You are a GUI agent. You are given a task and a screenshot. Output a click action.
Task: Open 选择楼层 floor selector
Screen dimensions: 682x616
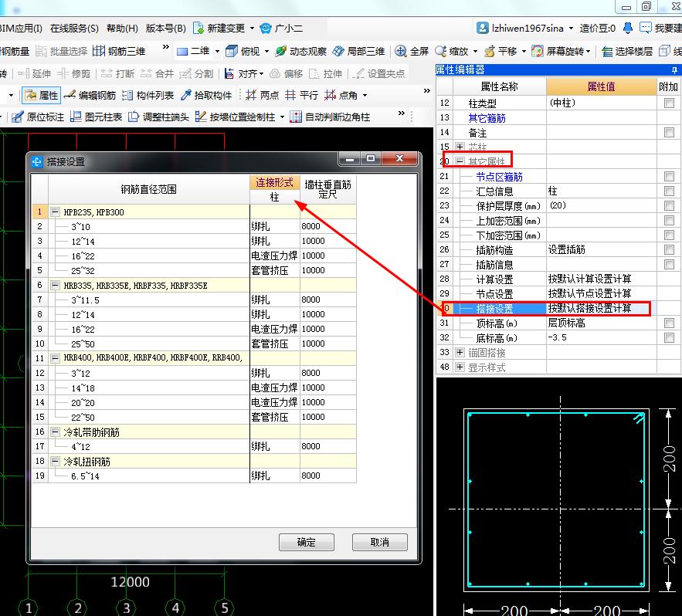(627, 51)
